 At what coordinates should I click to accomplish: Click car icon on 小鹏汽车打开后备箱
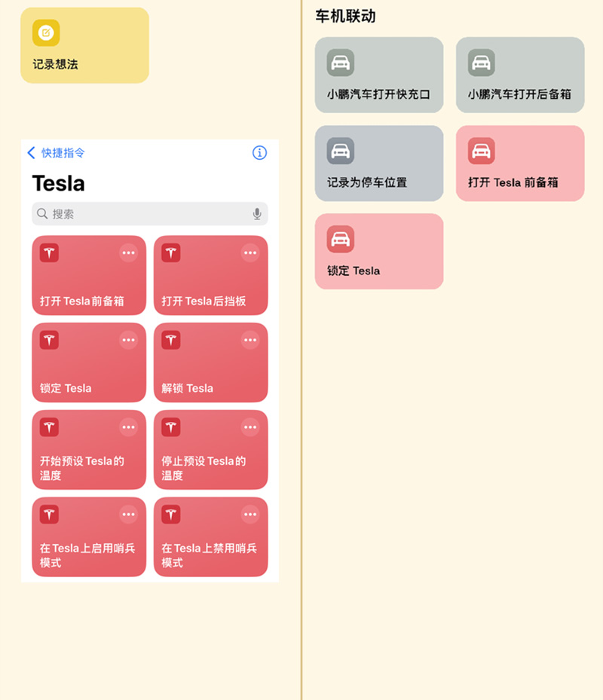pyautogui.click(x=481, y=63)
